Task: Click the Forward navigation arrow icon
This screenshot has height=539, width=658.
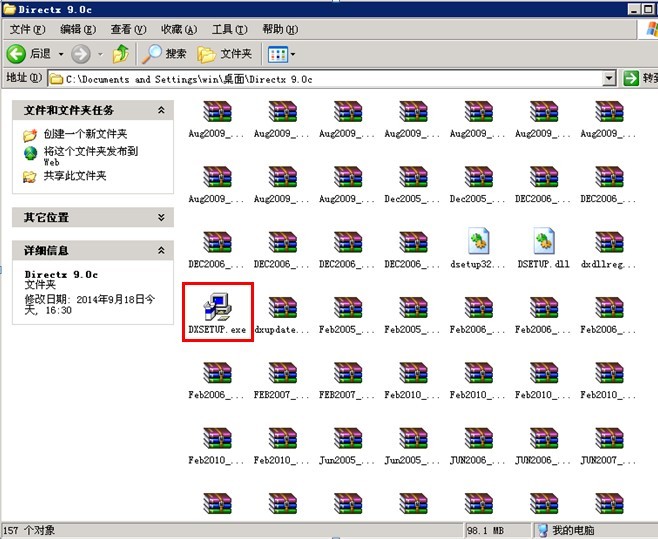Action: tap(80, 53)
